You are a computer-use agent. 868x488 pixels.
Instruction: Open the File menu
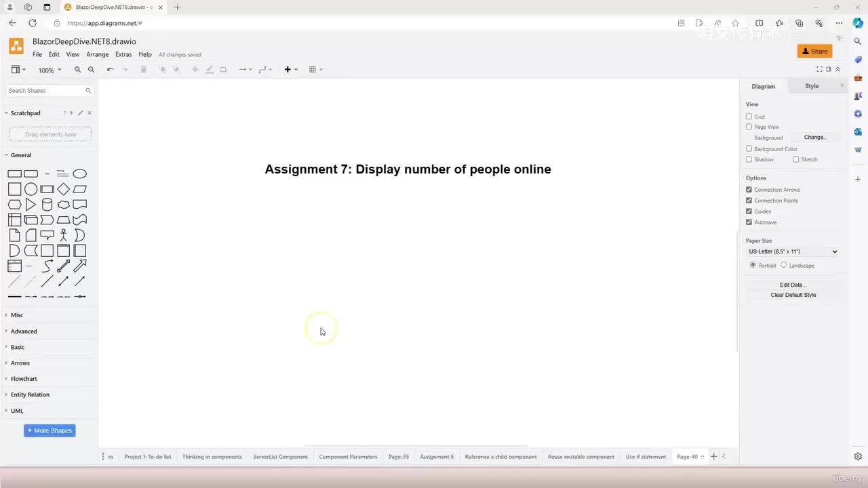[x=37, y=54]
